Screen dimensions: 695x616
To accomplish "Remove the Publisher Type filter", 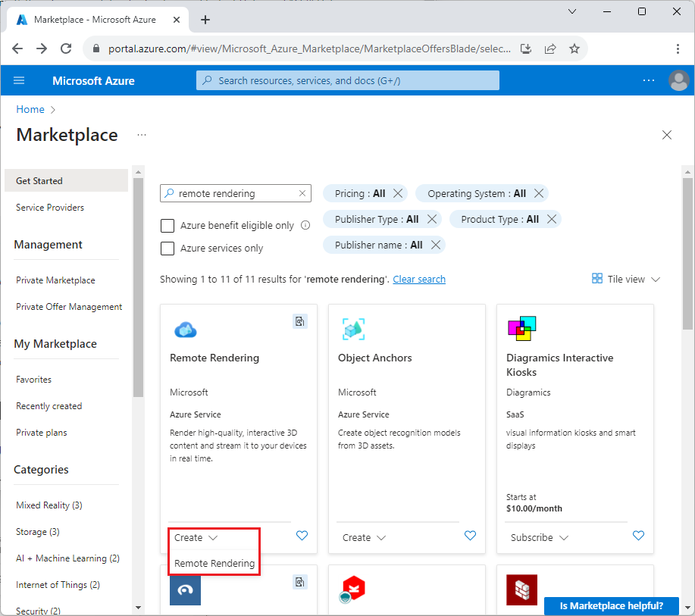I will pyautogui.click(x=432, y=219).
